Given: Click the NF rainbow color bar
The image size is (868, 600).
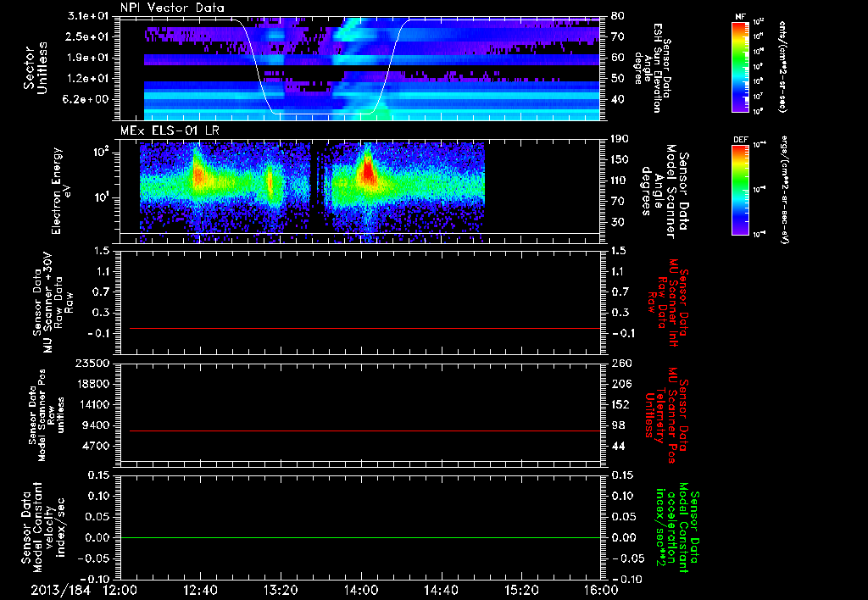Looking at the screenshot, I should [x=740, y=66].
